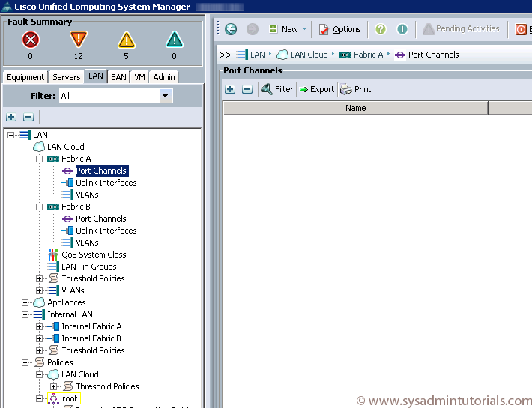Image resolution: width=532 pixels, height=408 pixels.
Task: Collapse the Internal LAN node
Action: pyautogui.click(x=25, y=315)
